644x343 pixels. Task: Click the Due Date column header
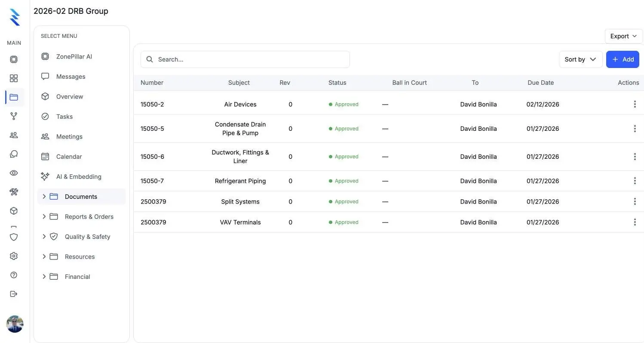click(540, 83)
